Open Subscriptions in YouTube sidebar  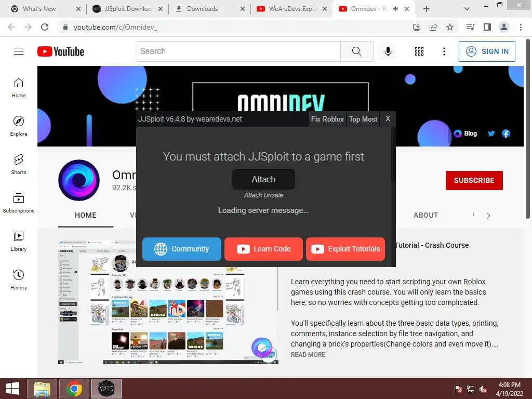tap(19, 203)
